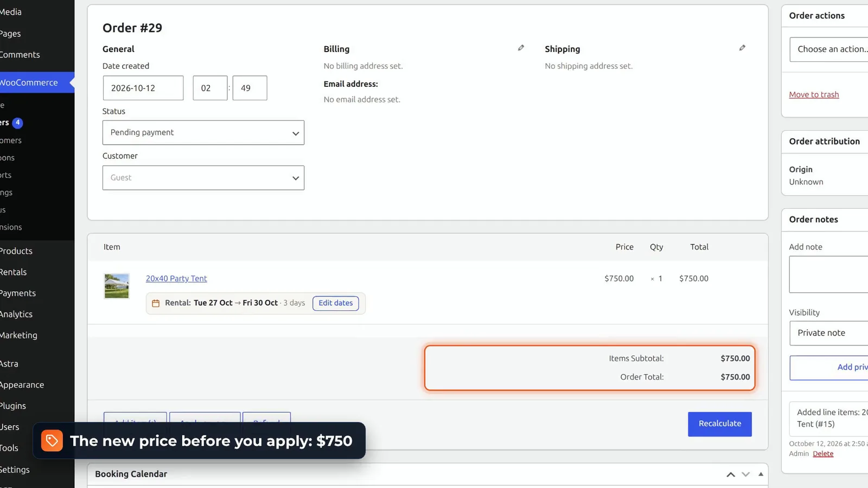
Task: Move Booking Calendar panel up
Action: pyautogui.click(x=731, y=474)
